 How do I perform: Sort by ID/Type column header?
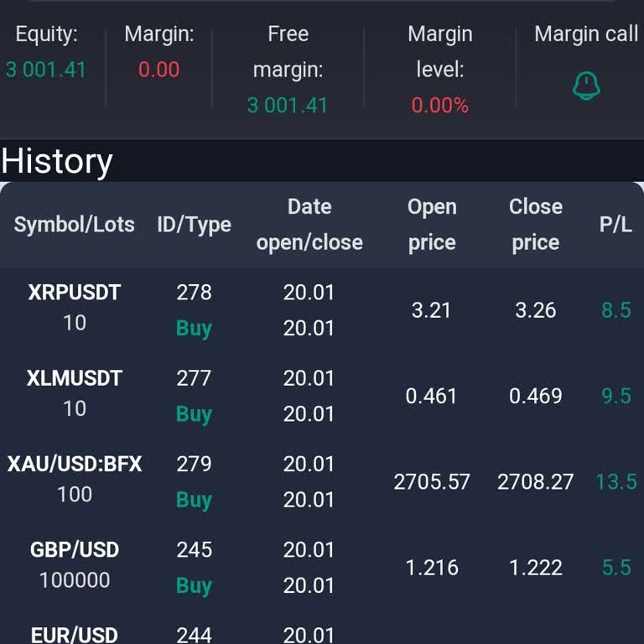click(x=194, y=225)
